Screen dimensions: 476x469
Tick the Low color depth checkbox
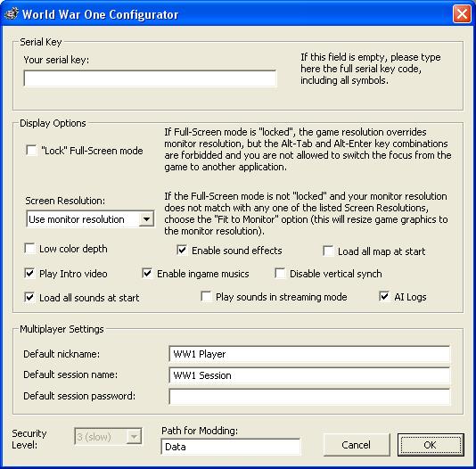click(x=29, y=248)
